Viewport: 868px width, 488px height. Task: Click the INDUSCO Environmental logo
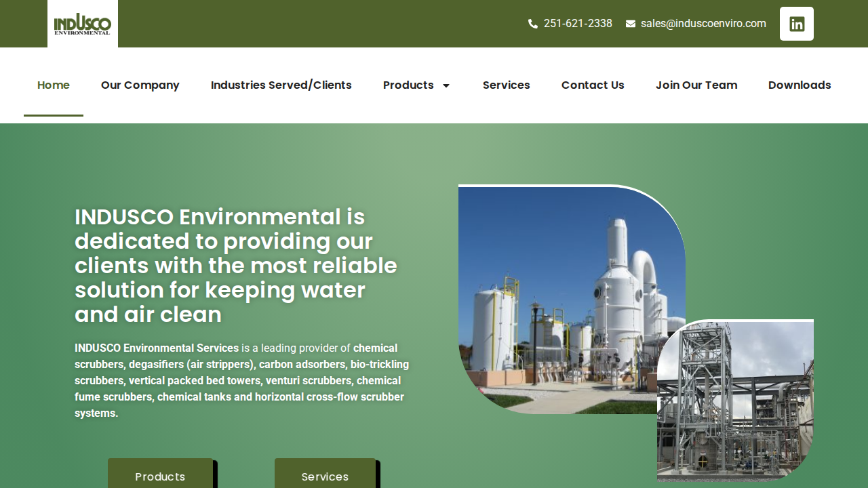pos(82,24)
